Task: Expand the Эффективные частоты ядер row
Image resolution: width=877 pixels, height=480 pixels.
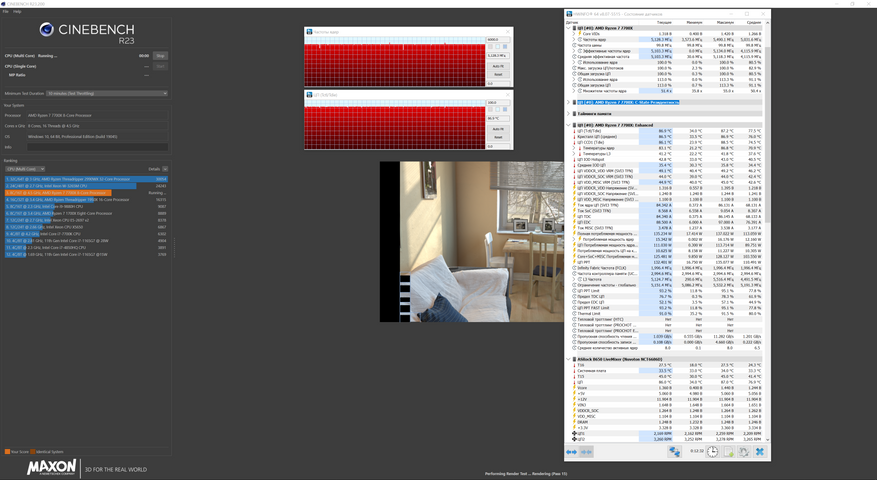Action: coord(573,51)
